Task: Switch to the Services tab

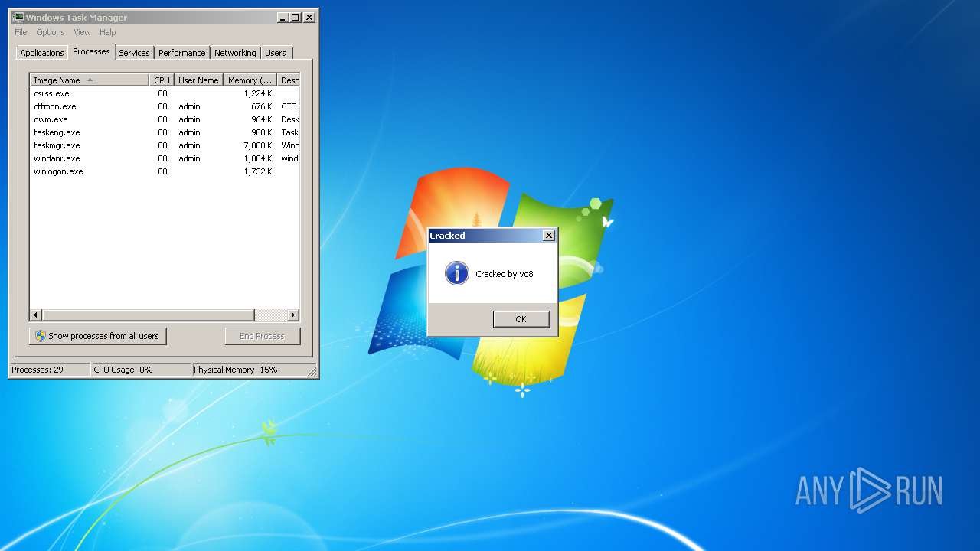Action: point(134,53)
